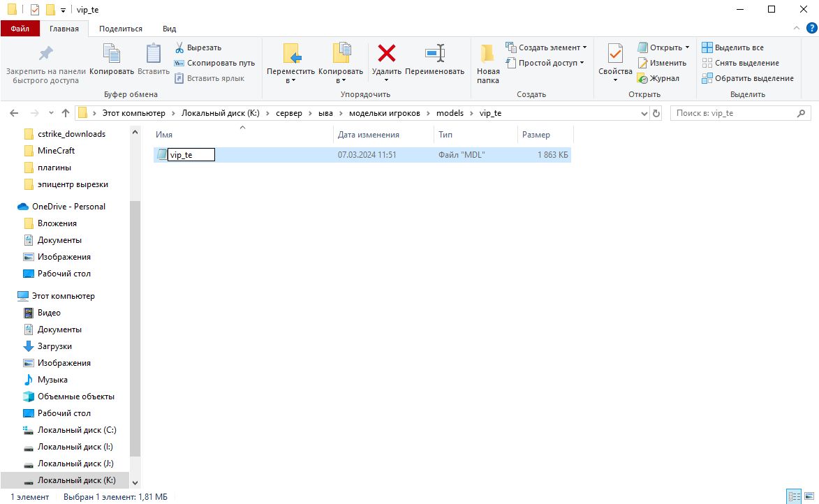Image resolution: width=819 pixels, height=504 pixels.
Task: Click Select All (Выделить все)
Action: (x=707, y=47)
